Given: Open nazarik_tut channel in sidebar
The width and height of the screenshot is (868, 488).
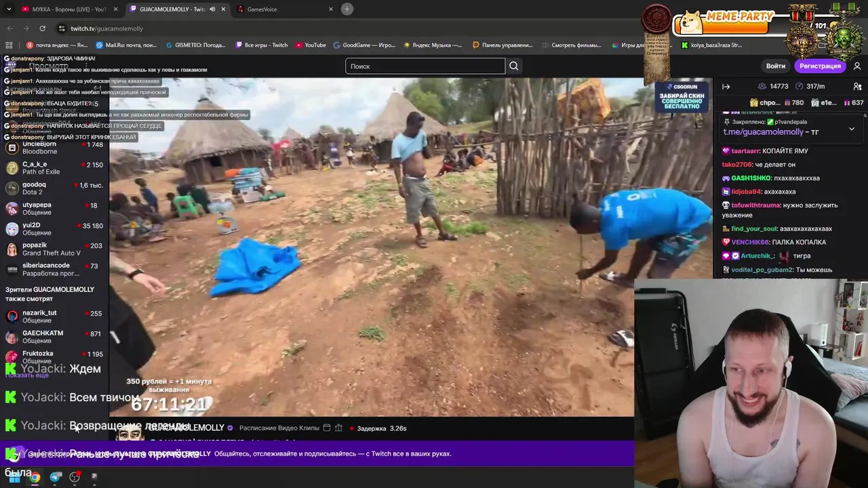Looking at the screenshot, I should click(x=54, y=317).
